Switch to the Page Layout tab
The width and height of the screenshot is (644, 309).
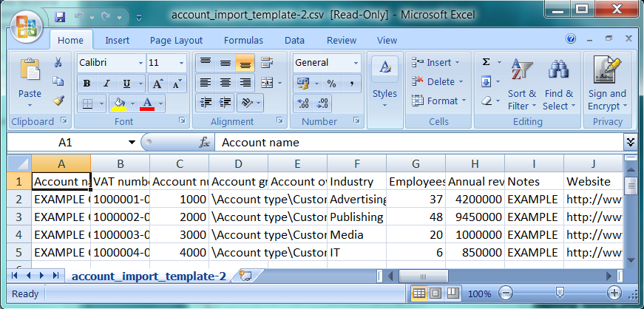pos(176,40)
